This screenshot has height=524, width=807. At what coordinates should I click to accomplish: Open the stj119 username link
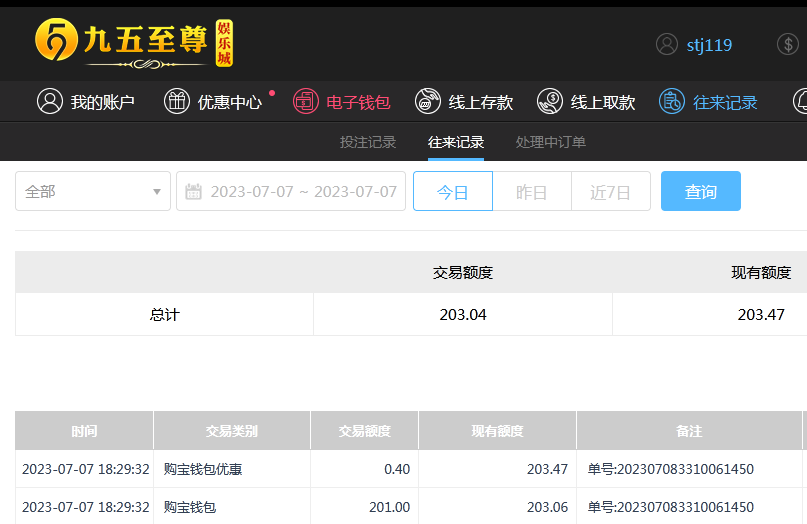[x=709, y=45]
